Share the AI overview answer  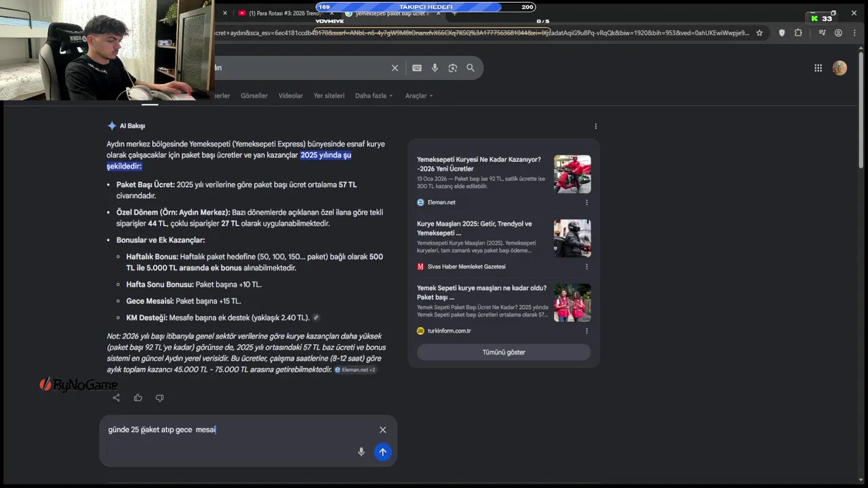tap(116, 398)
